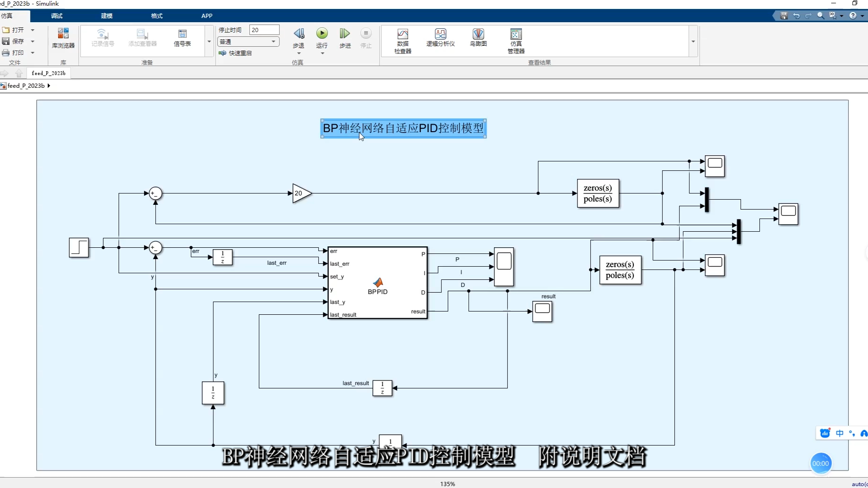868x488 pixels.
Task: Click the help question mark icon
Action: [853, 16]
